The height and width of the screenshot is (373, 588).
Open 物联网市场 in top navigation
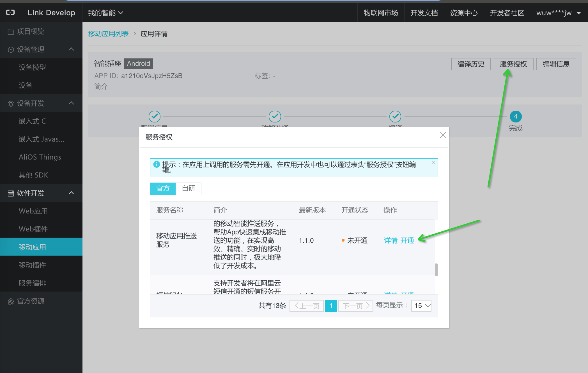[381, 13]
